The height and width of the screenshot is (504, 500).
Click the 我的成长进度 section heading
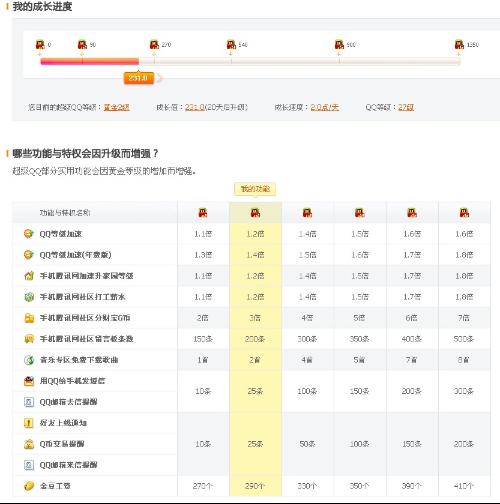pos(42,6)
